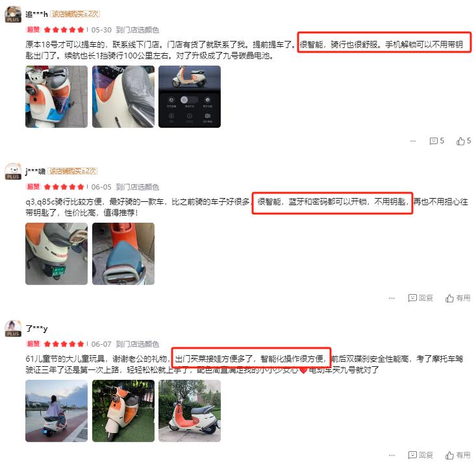The height and width of the screenshot is (472, 476).
Task: Open scooter on grass photo thumbnail
Action: 123,411
